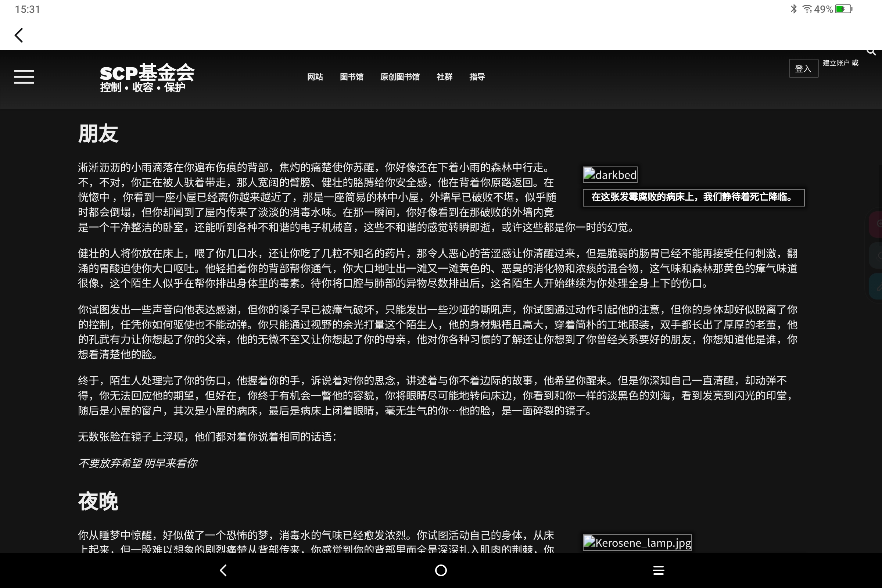Click the 朋友 section heading
Image resolution: width=882 pixels, height=588 pixels.
(x=98, y=133)
